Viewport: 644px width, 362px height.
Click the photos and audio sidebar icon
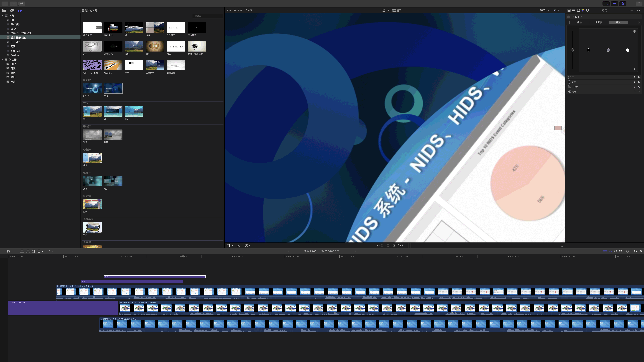point(12,10)
